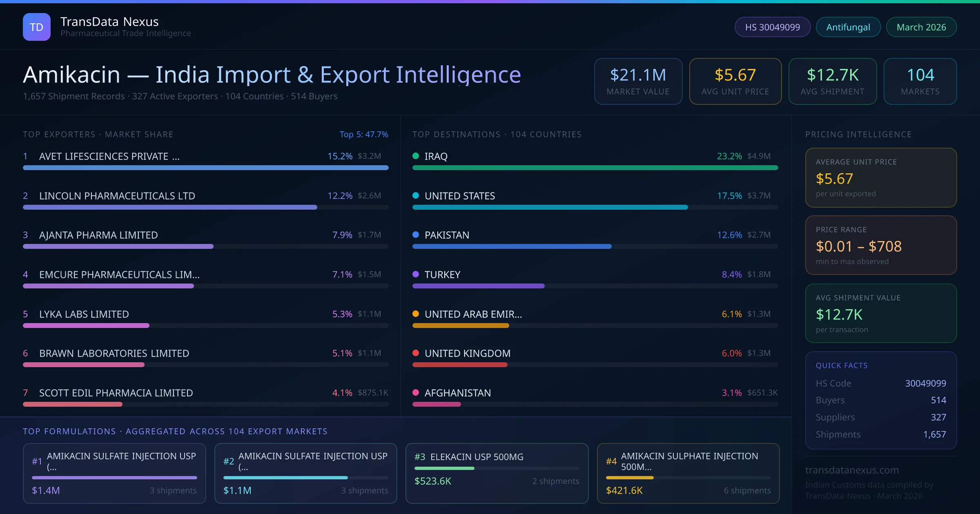The image size is (980, 514).
Task: Select the Iraq country bullet marker
Action: click(416, 155)
